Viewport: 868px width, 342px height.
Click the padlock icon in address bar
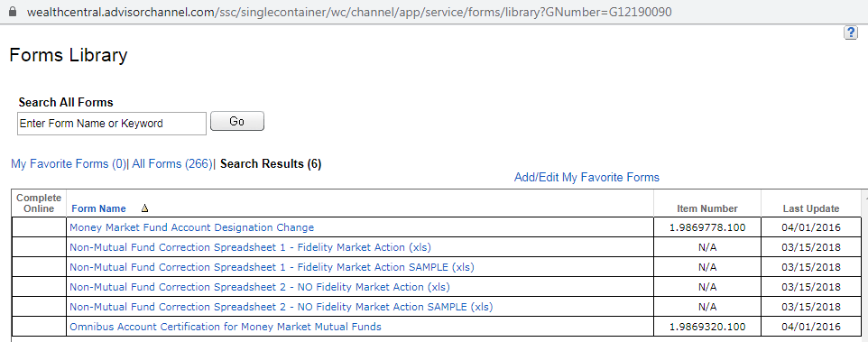tap(13, 11)
